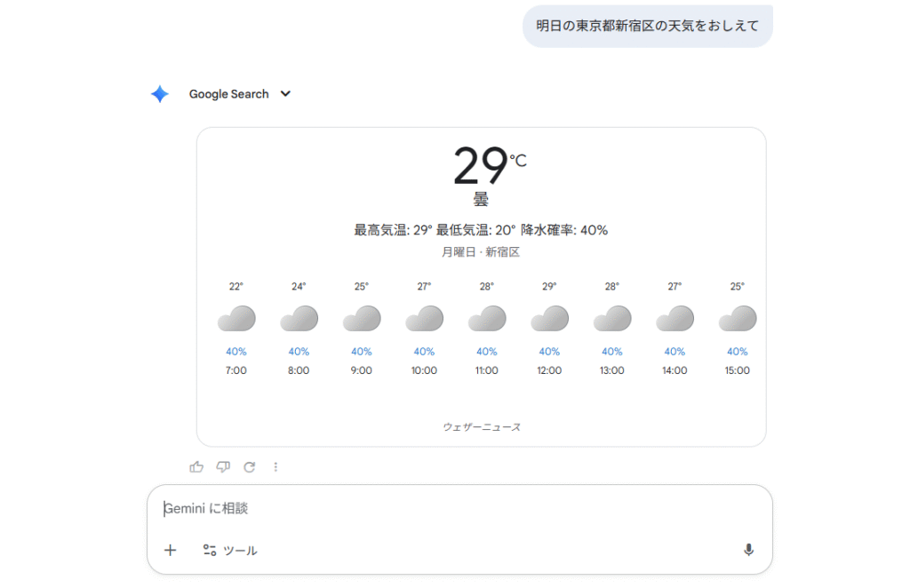Image resolution: width=910 pixels, height=588 pixels.
Task: Focus the Gemini に相談 input field
Action: click(444, 509)
